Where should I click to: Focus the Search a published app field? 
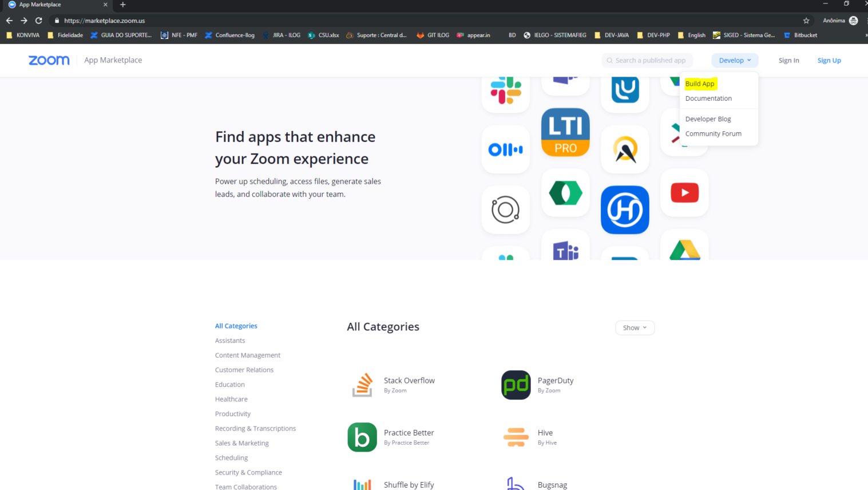tap(647, 60)
